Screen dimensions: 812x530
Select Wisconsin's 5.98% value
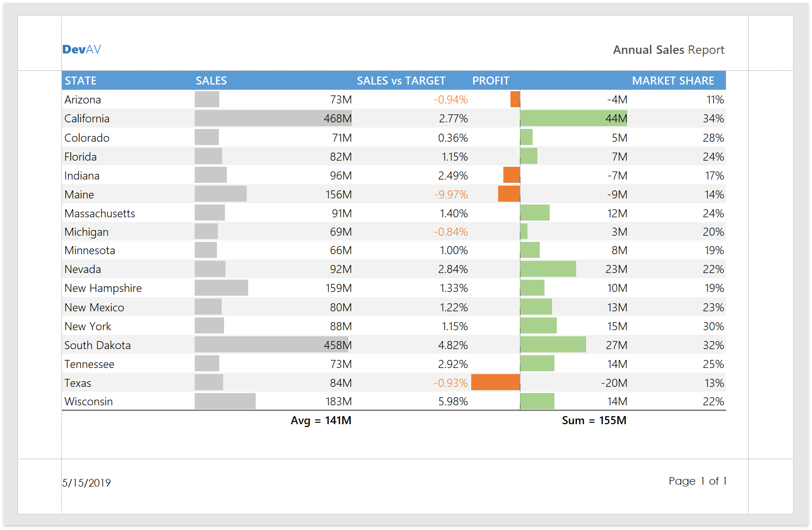453,402
